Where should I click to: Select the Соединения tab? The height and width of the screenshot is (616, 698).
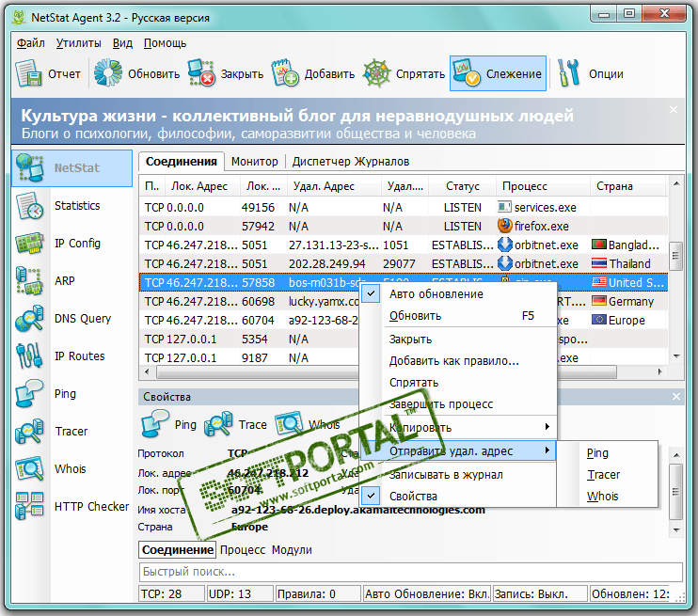[x=182, y=162]
